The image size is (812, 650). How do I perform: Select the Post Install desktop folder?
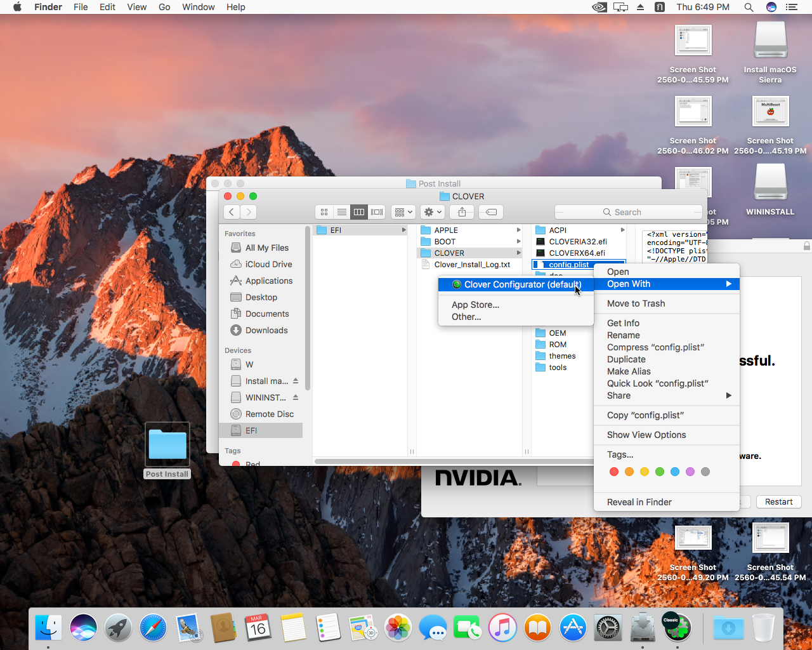(167, 450)
